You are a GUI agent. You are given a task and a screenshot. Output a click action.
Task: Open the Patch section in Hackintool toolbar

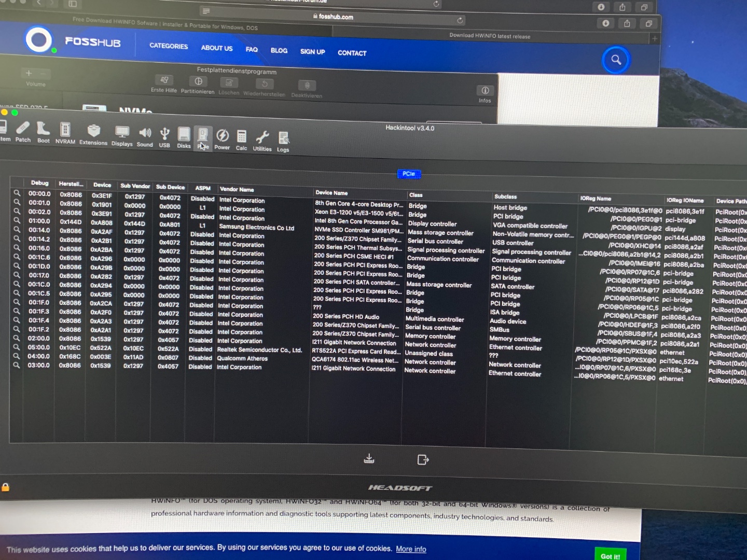tap(23, 132)
